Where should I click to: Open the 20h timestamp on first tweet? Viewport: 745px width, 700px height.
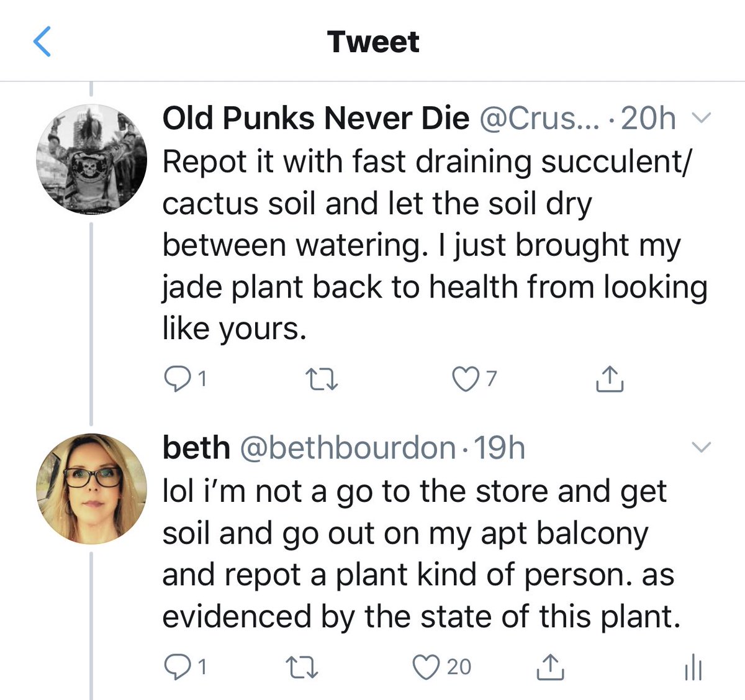click(x=648, y=118)
